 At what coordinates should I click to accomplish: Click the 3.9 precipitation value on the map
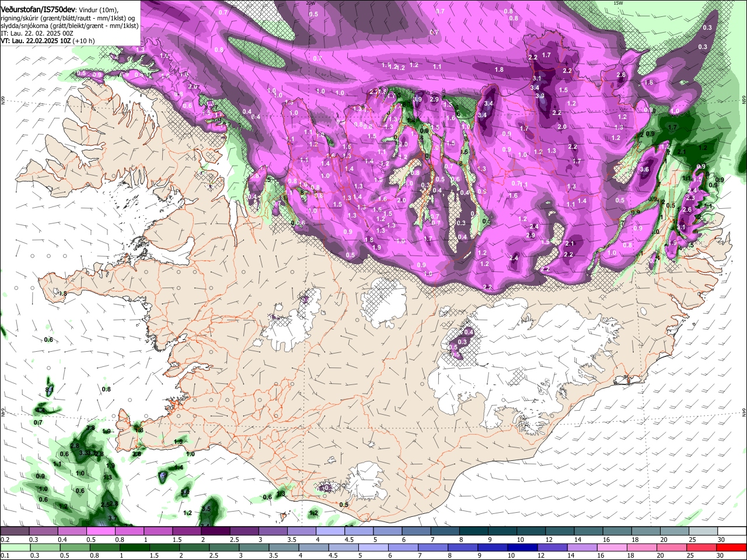(x=540, y=96)
